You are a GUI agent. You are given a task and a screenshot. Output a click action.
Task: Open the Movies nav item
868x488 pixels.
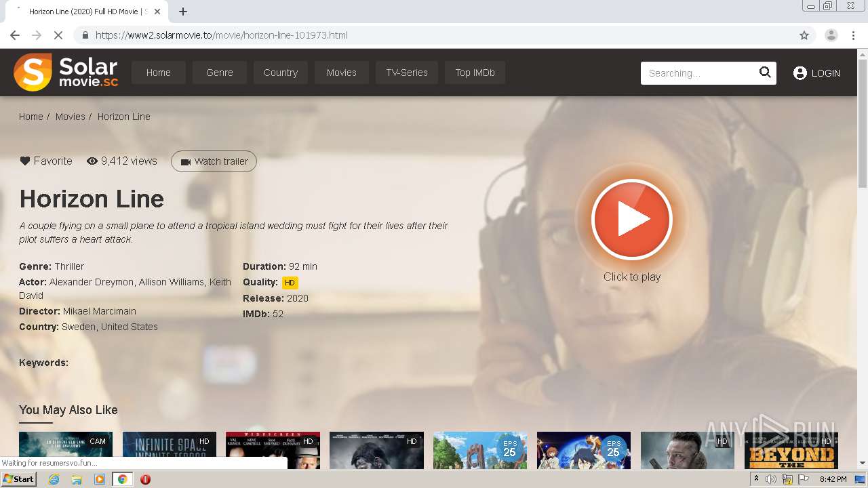click(342, 73)
